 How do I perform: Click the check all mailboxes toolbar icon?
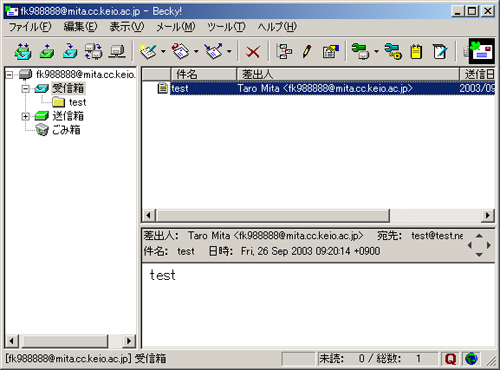pos(94,51)
